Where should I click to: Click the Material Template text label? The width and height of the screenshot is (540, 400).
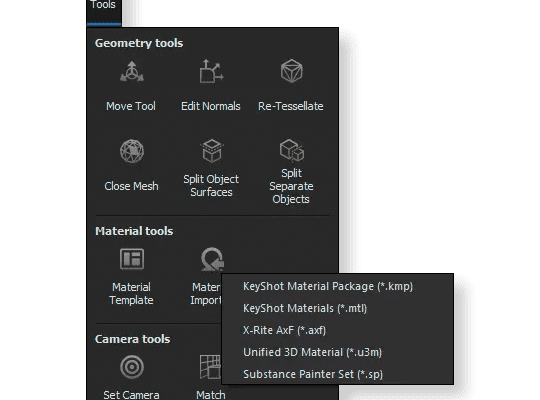pos(131,294)
